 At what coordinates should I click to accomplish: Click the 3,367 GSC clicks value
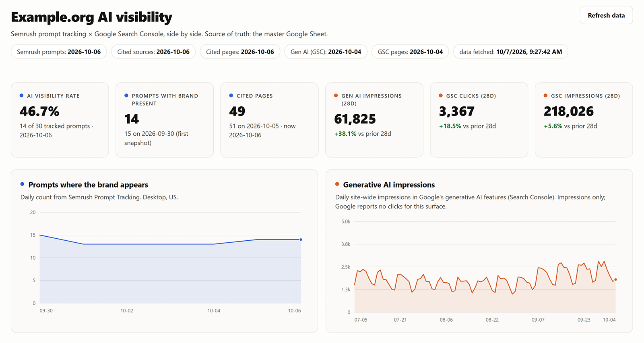[x=457, y=111]
